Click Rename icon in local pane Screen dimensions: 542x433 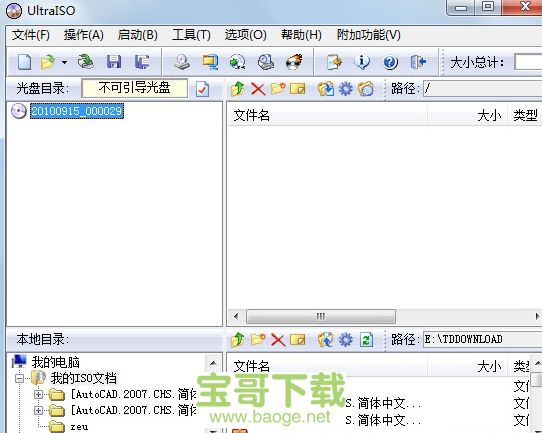pos(298,340)
